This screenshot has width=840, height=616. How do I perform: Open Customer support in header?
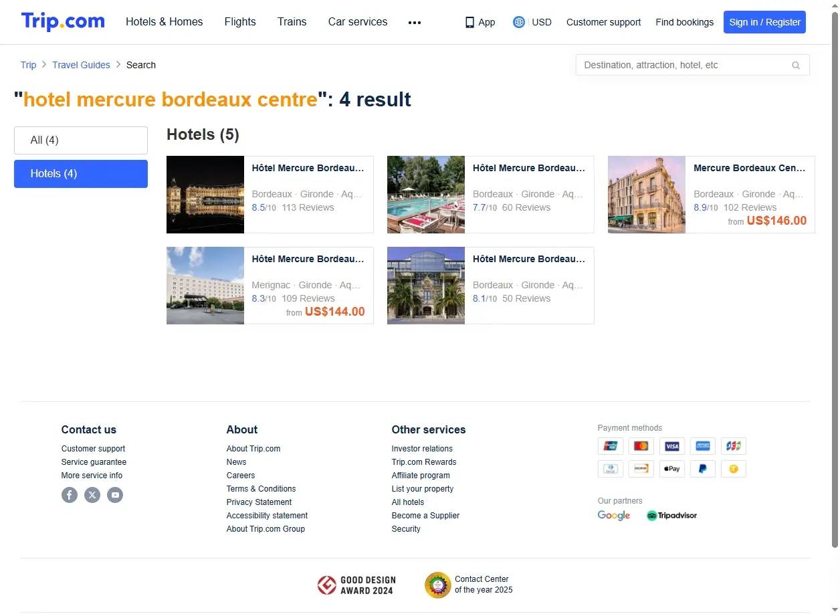coord(603,22)
